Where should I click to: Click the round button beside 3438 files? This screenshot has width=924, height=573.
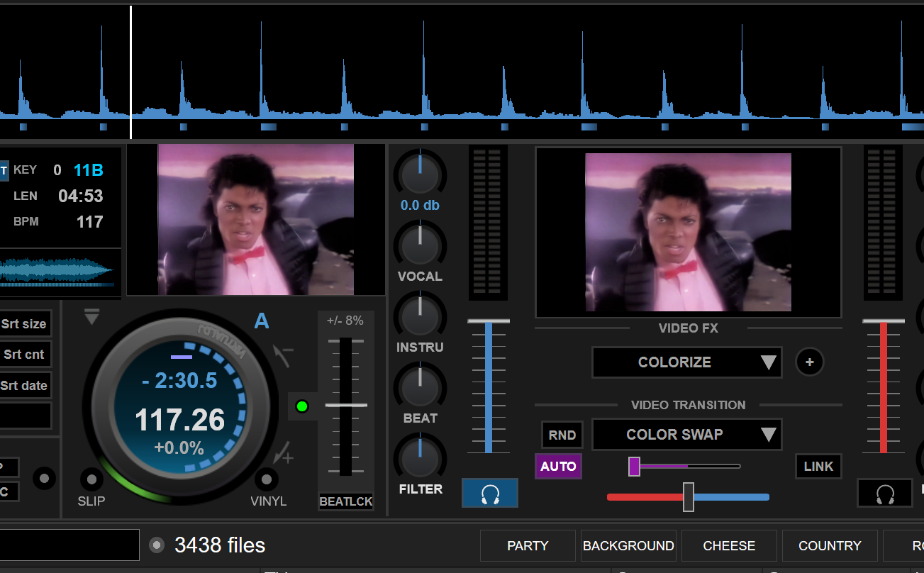pyautogui.click(x=157, y=545)
